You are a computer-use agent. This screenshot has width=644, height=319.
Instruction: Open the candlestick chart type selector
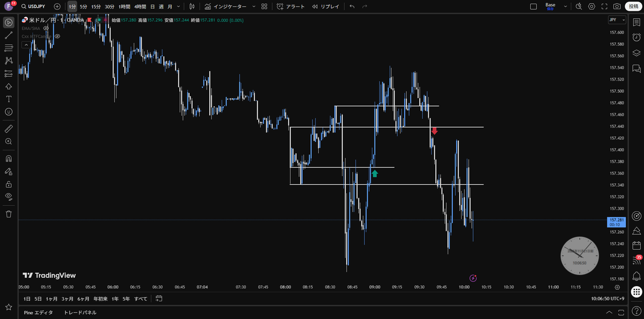click(x=192, y=6)
